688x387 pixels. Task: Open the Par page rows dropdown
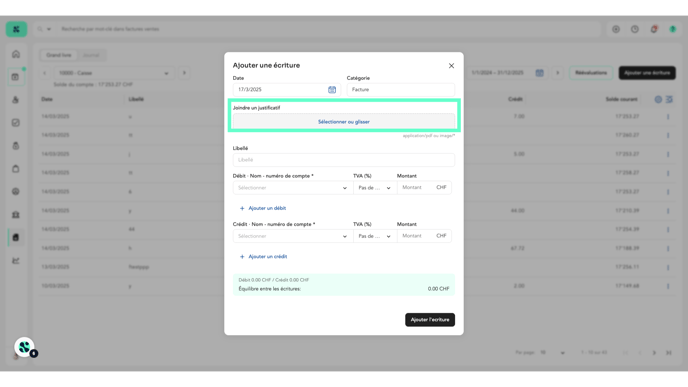point(553,353)
